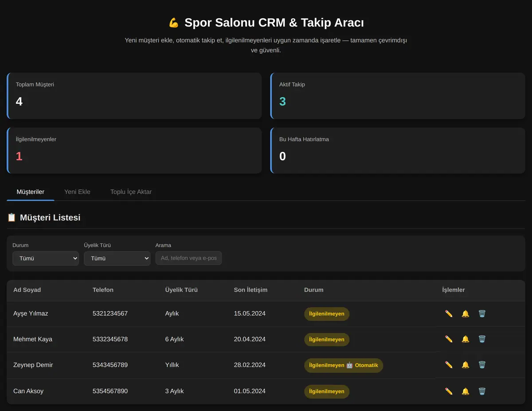Viewport: 532px width, 411px height.
Task: Set a reminder bell for Ayşe Yılmaz
Action: (465, 314)
